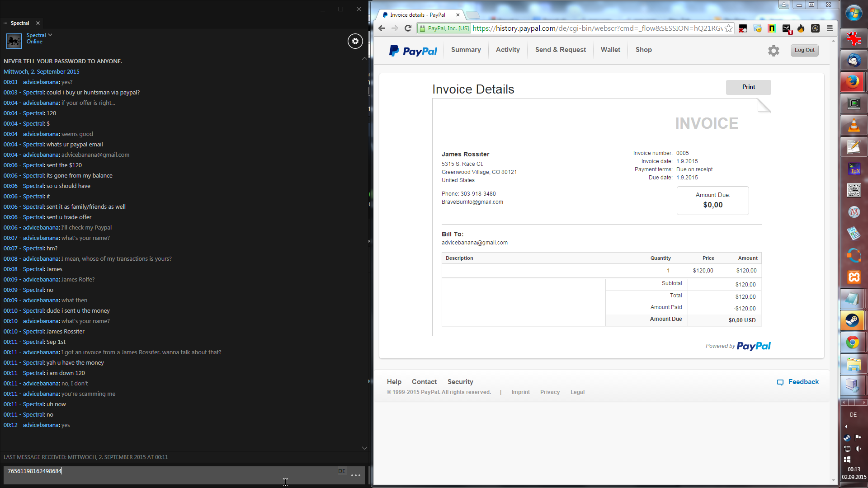
Task: Open the chat input three-dots menu
Action: (x=356, y=475)
